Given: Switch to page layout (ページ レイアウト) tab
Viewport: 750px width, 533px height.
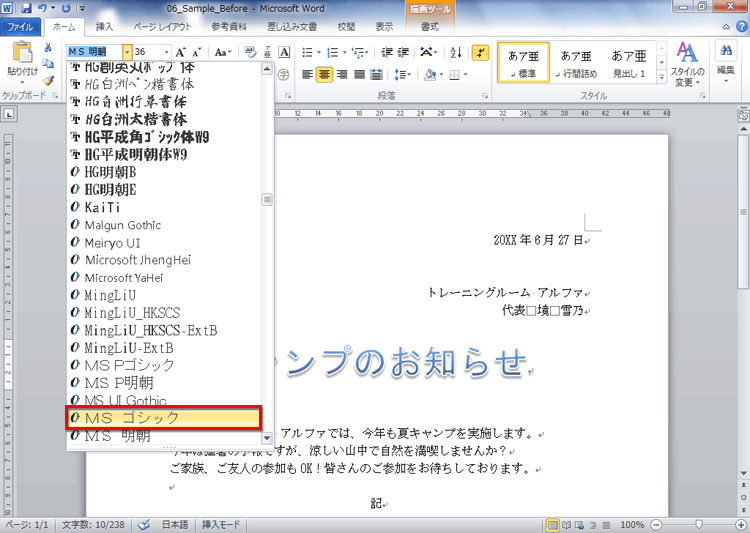Looking at the screenshot, I should [x=162, y=27].
